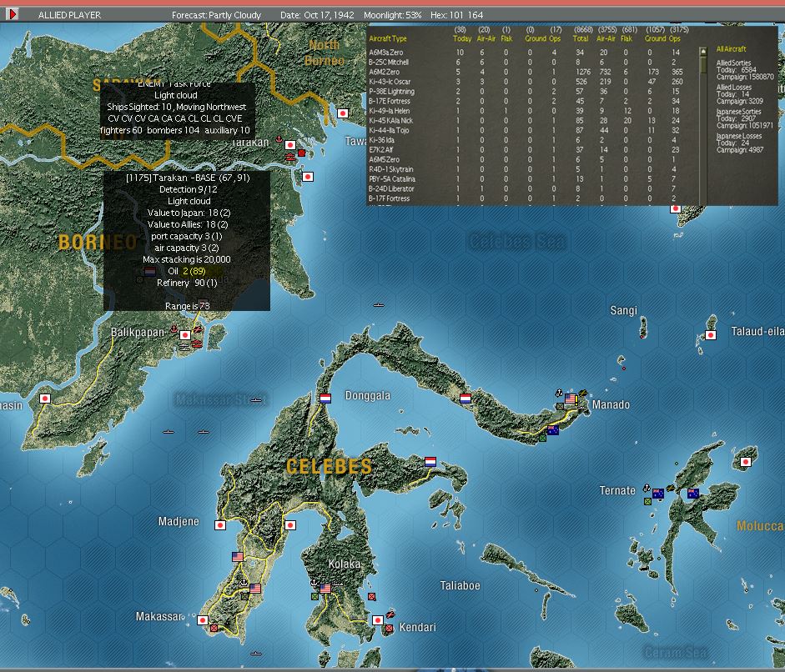Viewport: 785px width, 672px height.
Task: Click the Oil 2 (89) line in Tarakan tooltip
Action: pos(187,271)
